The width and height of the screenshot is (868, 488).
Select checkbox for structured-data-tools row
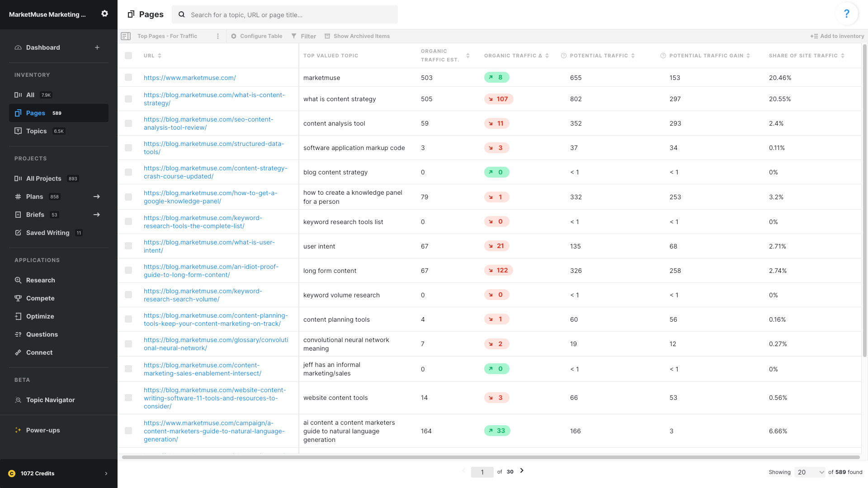pyautogui.click(x=128, y=148)
